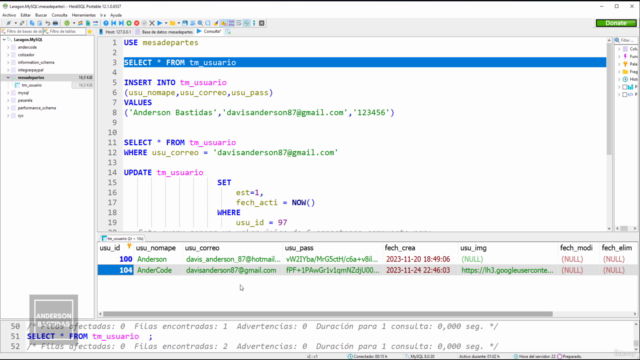Open the Consulta menu
640x360 pixels.
click(59, 15)
